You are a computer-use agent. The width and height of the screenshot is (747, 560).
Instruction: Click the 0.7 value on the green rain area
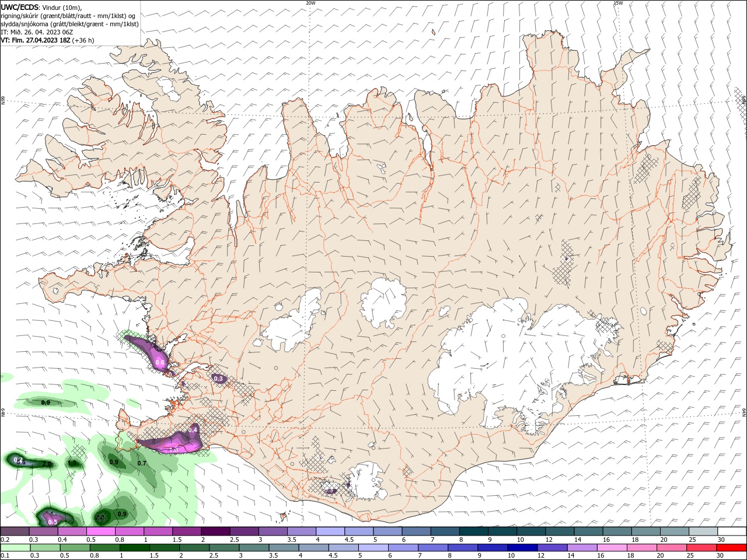coord(142,463)
